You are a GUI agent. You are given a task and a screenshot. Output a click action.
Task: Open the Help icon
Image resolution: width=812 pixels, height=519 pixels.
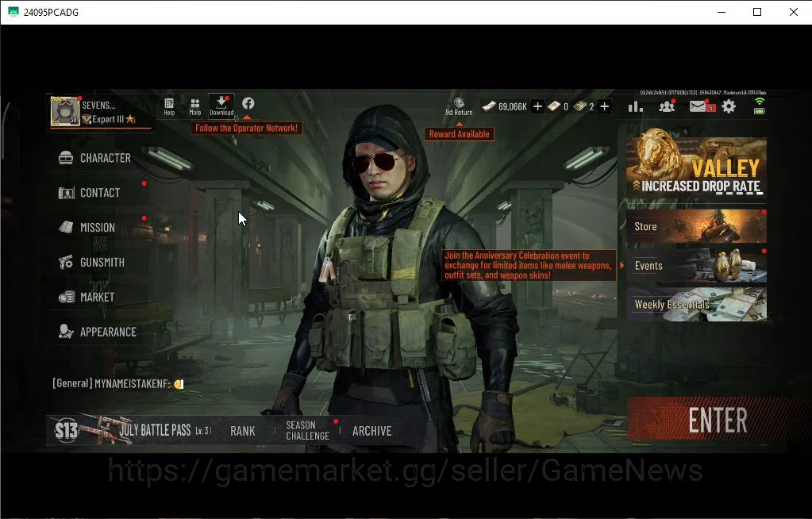pos(169,106)
